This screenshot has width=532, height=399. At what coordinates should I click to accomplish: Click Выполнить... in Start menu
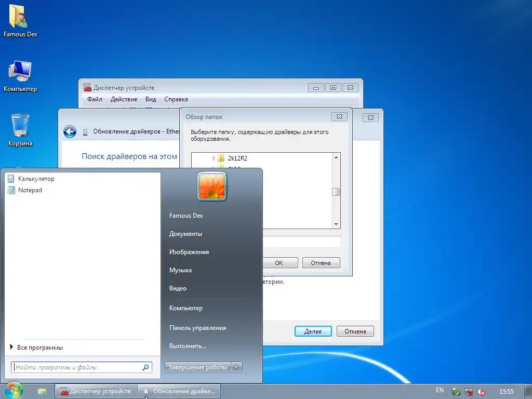(x=188, y=346)
